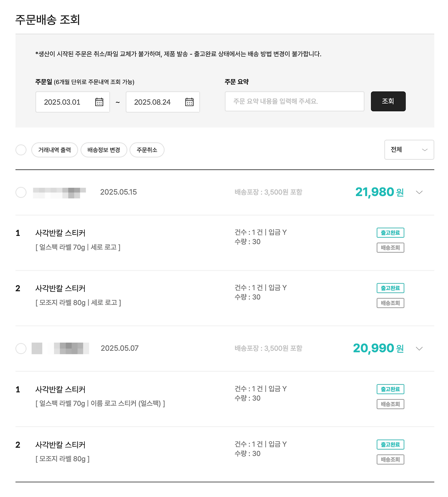The image size is (448, 497).
Task: Open the start date calendar icon
Action: (99, 102)
